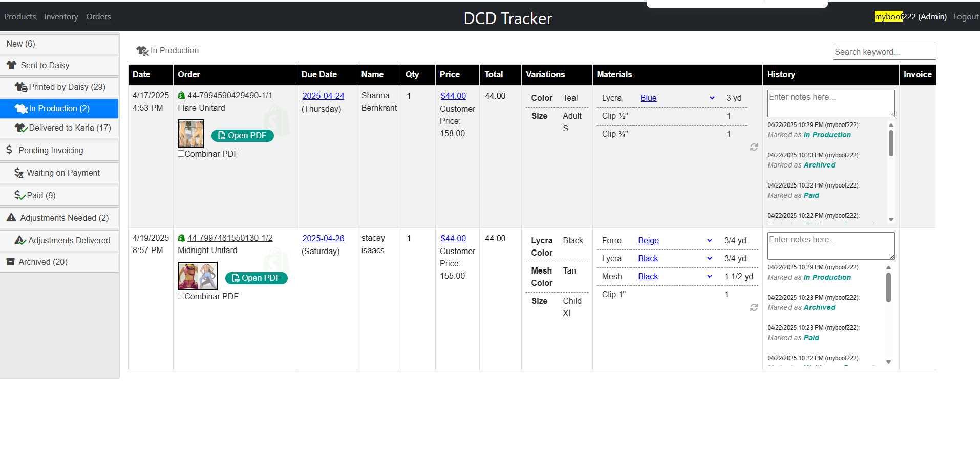Click Shopify icon beside order 44-7994590429490-1/1
Screen dimensions: 980x458
point(181,96)
